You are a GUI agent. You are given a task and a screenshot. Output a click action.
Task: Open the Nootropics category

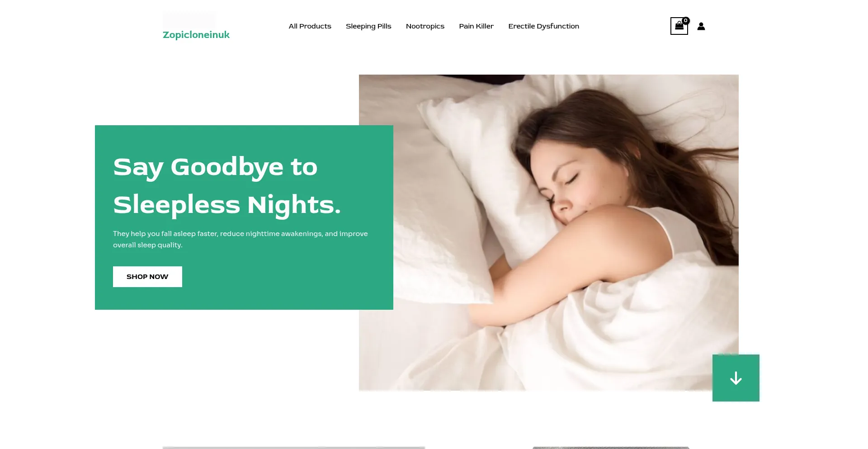point(425,26)
